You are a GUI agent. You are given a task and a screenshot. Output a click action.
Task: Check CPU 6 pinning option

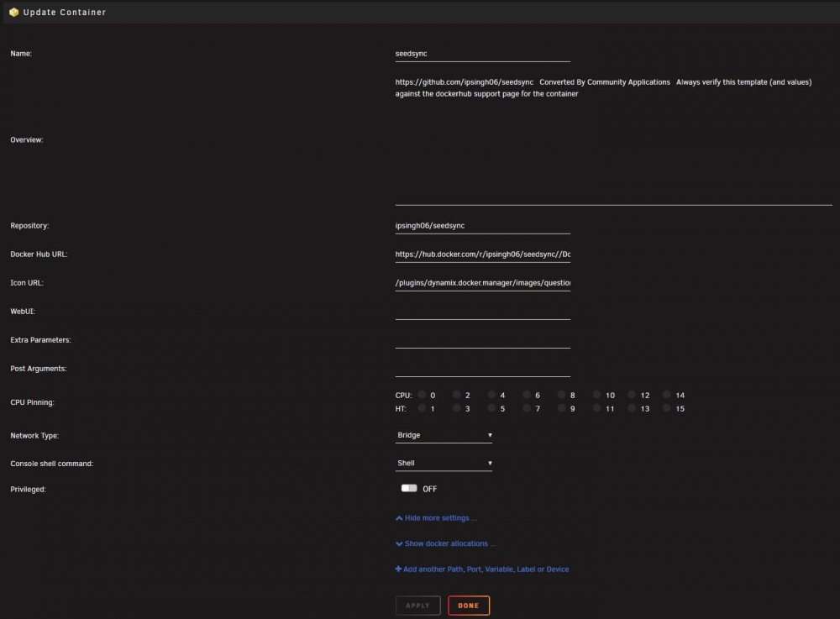[527, 395]
